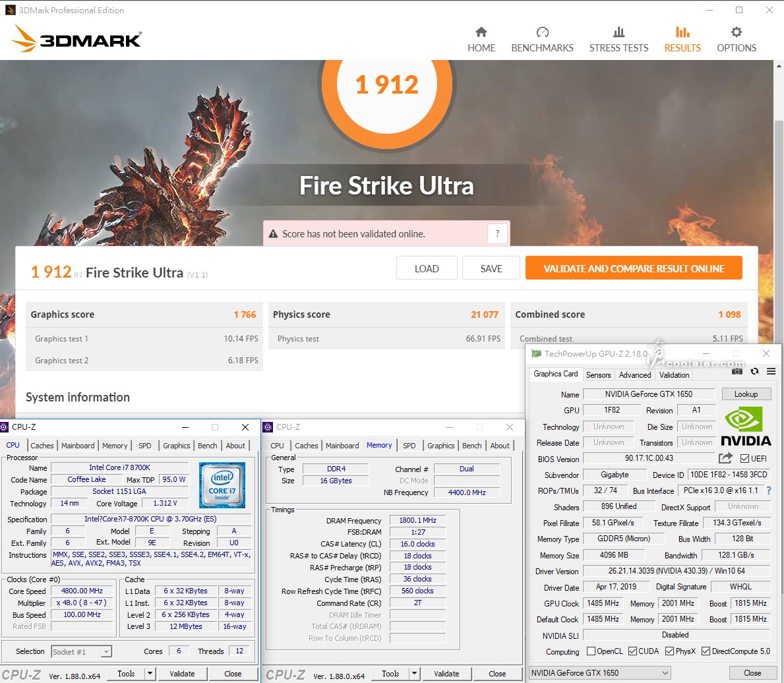Toggle the CUDA checkbox
Image resolution: width=784 pixels, height=683 pixels.
point(632,651)
